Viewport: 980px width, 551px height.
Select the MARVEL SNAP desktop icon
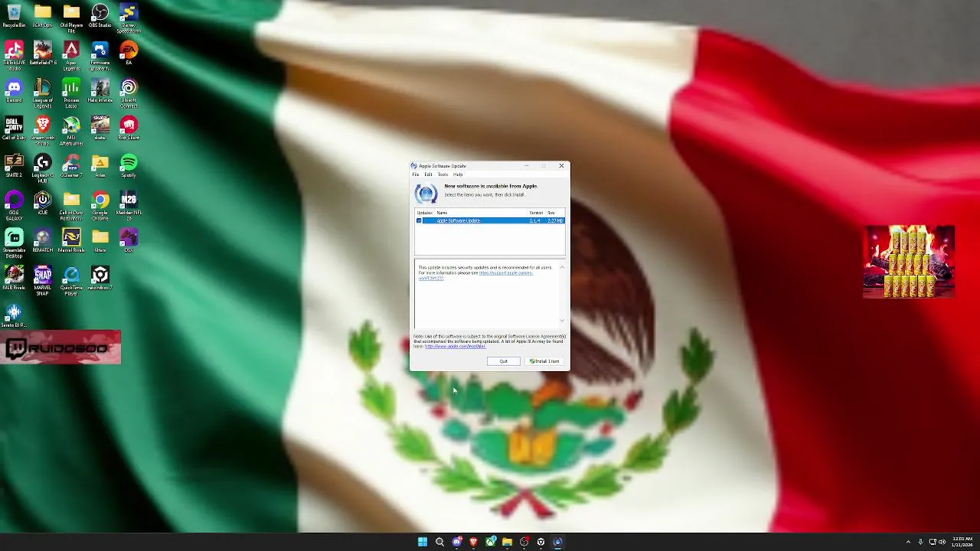click(43, 281)
